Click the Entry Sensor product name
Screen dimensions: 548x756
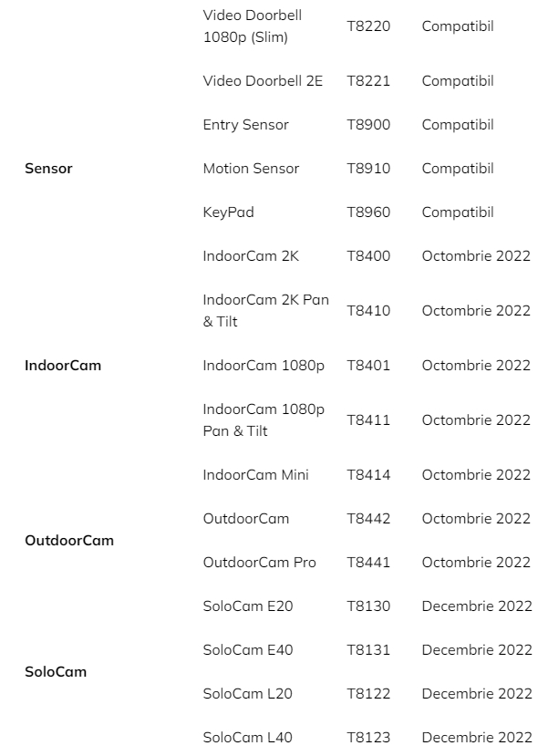click(246, 125)
